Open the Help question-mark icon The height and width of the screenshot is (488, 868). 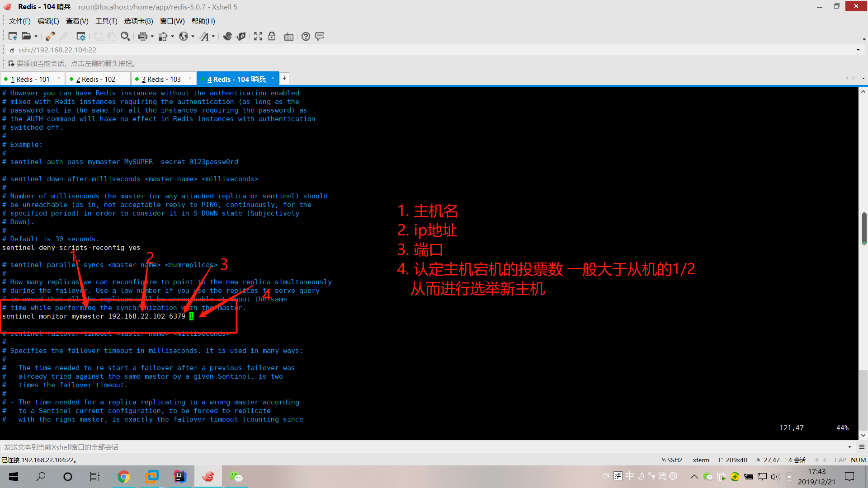[306, 36]
